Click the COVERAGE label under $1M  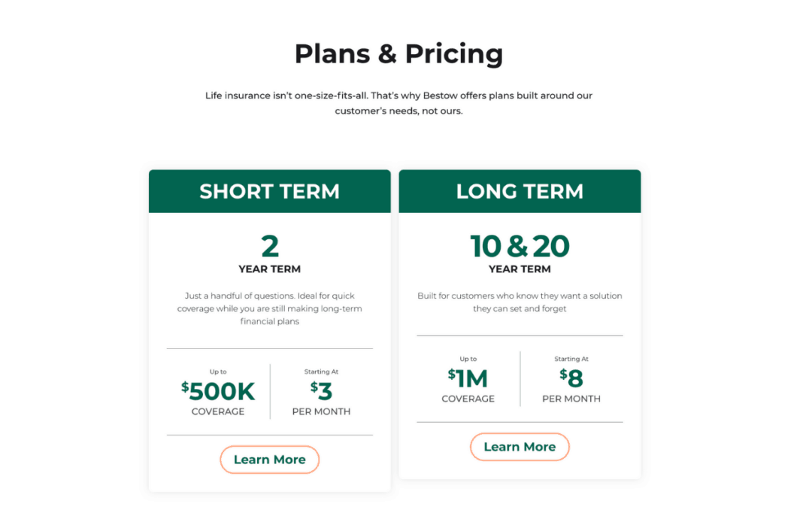(468, 399)
